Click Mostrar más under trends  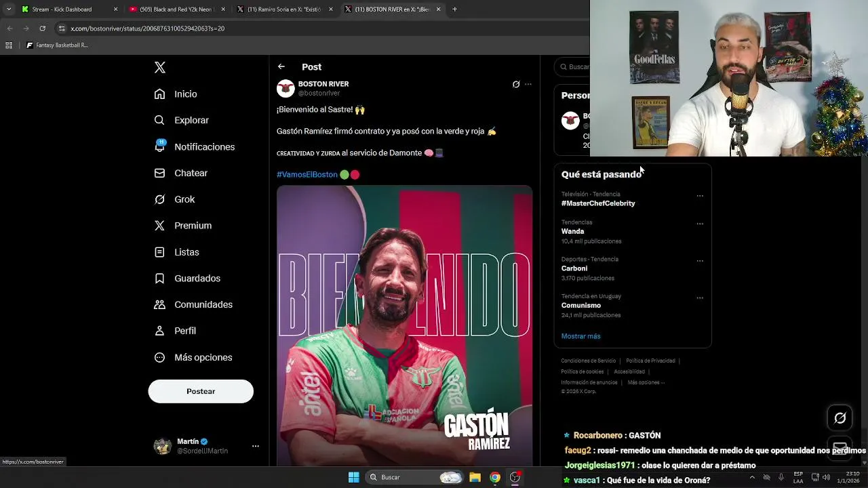coord(580,336)
